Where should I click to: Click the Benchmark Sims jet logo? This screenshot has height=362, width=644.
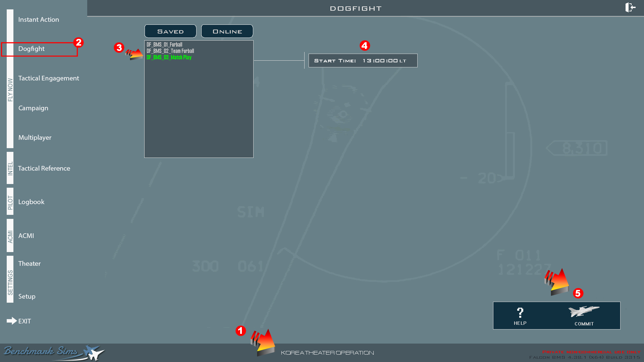click(91, 352)
